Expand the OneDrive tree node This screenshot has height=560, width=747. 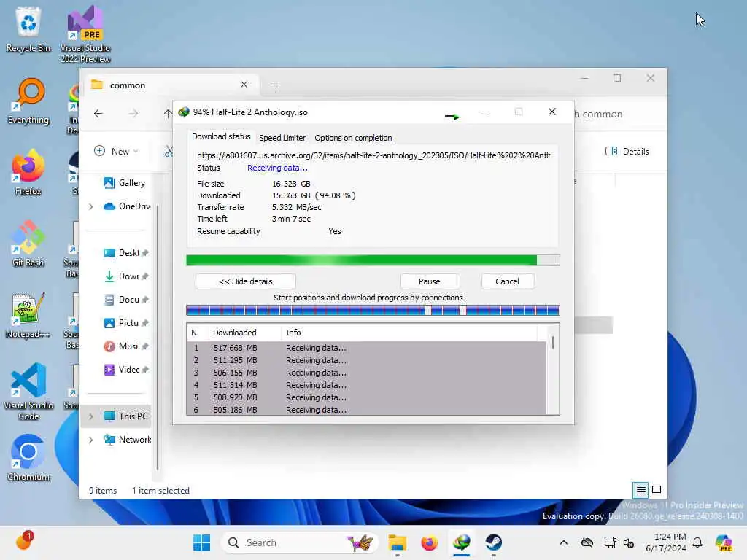point(91,206)
